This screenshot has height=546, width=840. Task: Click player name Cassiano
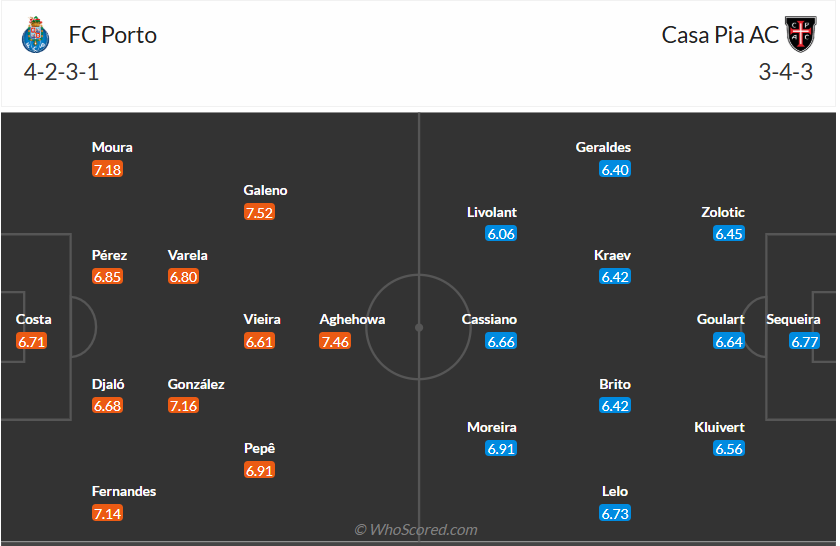pyautogui.click(x=489, y=320)
